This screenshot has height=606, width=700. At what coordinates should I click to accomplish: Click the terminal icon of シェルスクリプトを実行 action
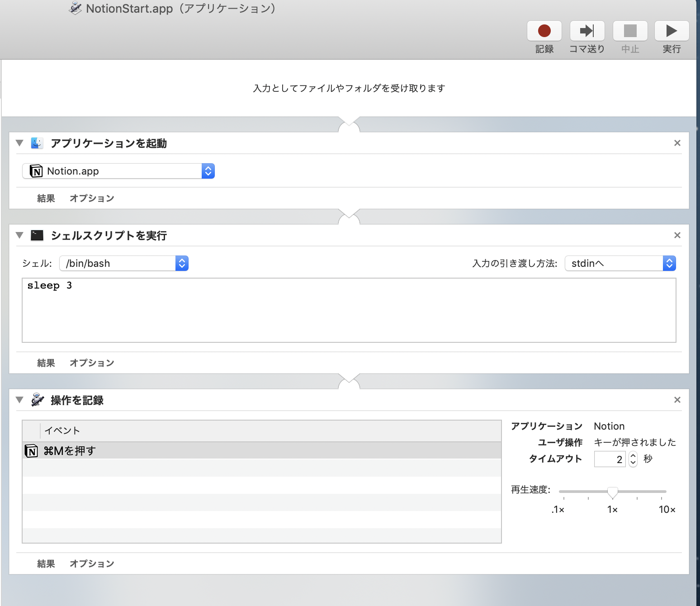click(x=37, y=235)
